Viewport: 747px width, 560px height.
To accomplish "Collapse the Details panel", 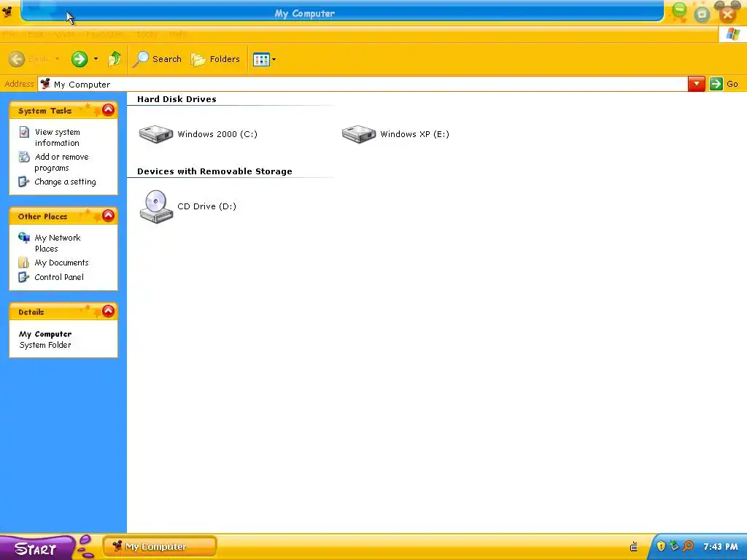I will click(108, 311).
